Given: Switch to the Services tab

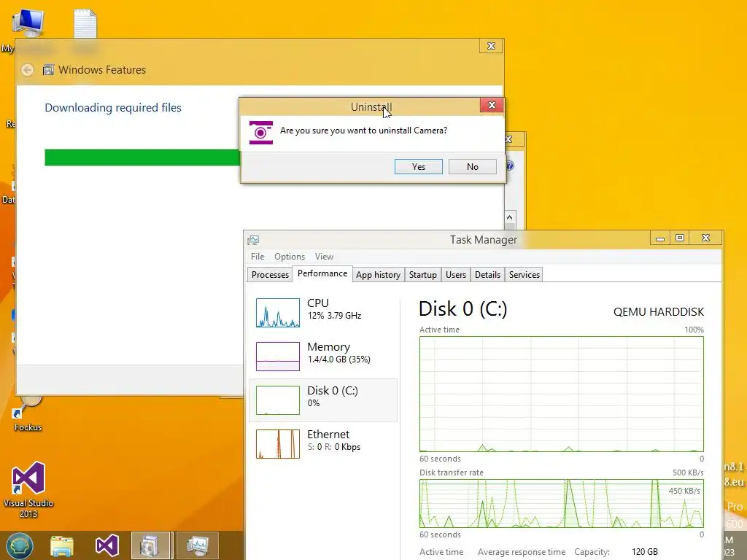Looking at the screenshot, I should (x=524, y=275).
